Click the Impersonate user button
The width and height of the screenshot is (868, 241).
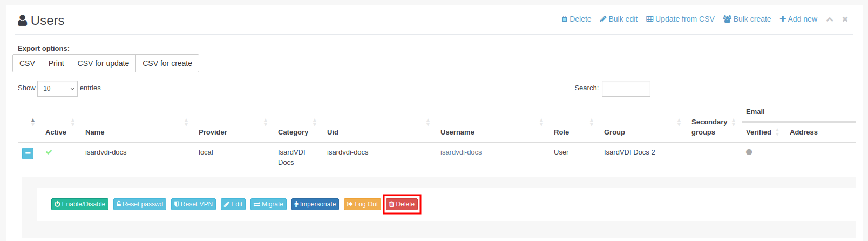click(x=315, y=204)
